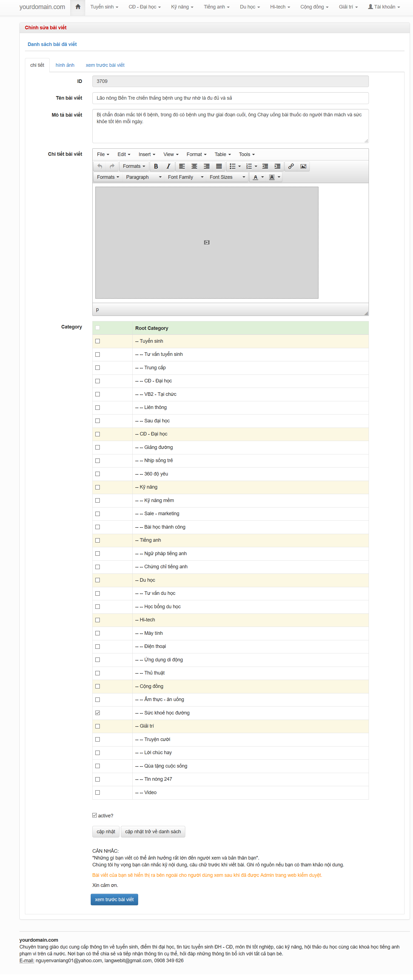Check the Video category

coord(98,792)
